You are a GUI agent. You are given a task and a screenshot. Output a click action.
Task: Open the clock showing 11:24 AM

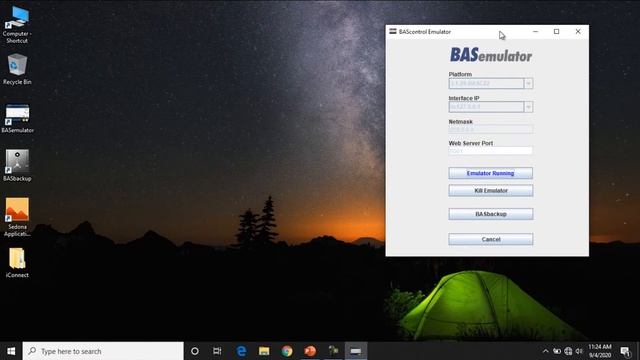click(x=600, y=351)
